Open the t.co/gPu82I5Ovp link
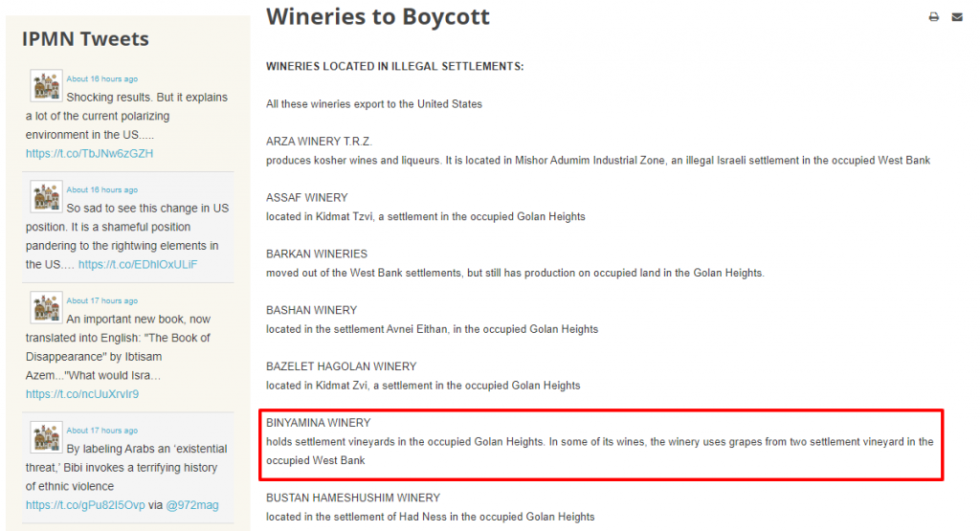Screen dimensions: 980x531 tap(85, 505)
